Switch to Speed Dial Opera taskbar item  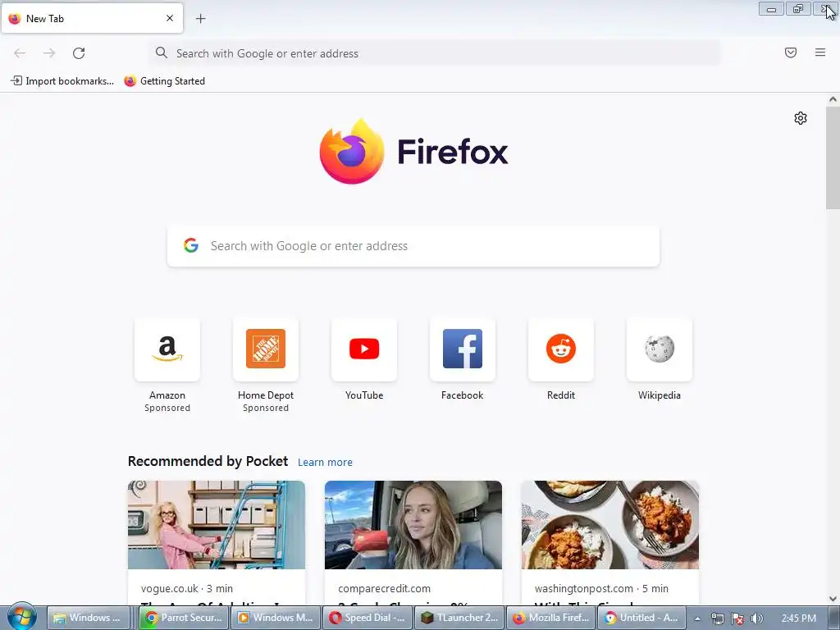[x=367, y=618]
